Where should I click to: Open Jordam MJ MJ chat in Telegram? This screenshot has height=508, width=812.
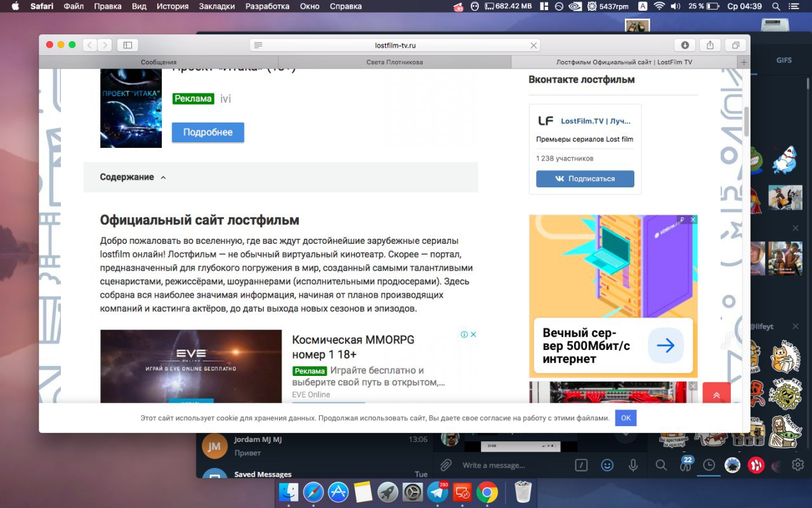pos(314,446)
